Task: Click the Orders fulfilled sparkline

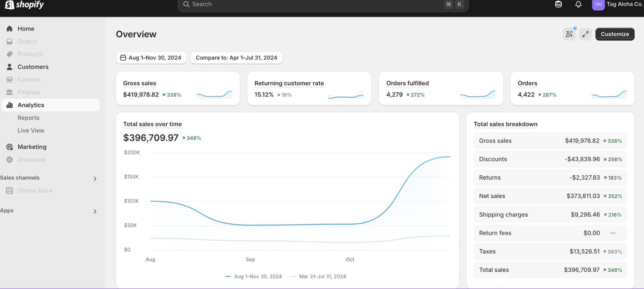Action: click(477, 95)
